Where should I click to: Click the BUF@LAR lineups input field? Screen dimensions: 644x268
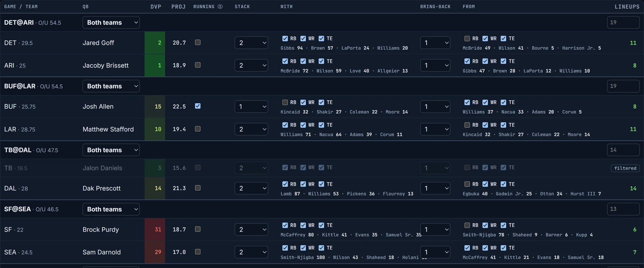click(x=623, y=86)
